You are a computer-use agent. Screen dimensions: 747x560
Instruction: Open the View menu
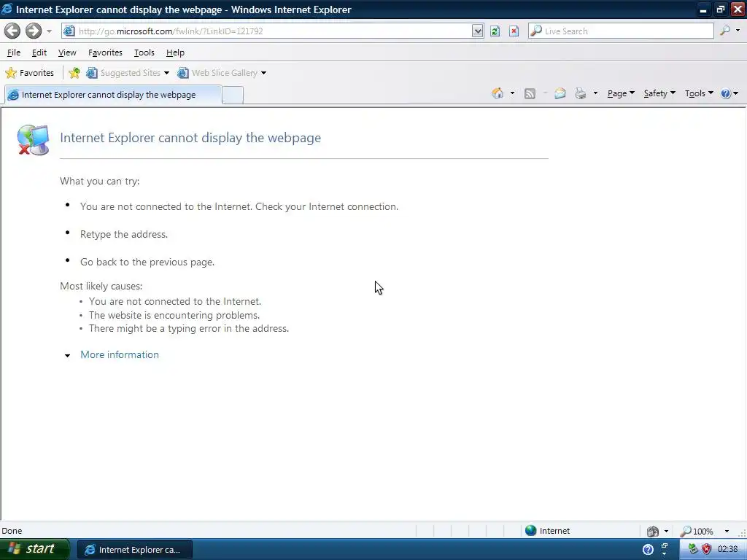point(67,52)
